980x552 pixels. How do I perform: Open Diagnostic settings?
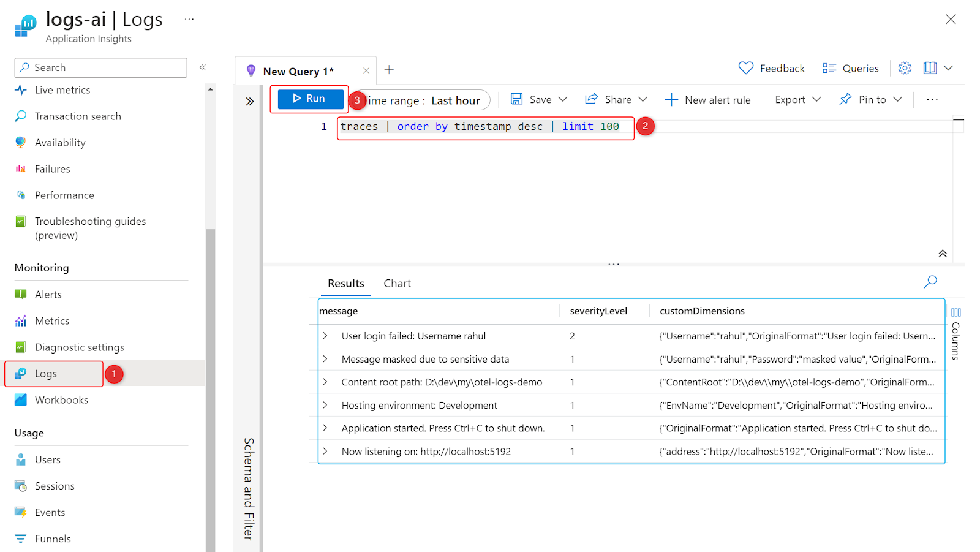[80, 347]
